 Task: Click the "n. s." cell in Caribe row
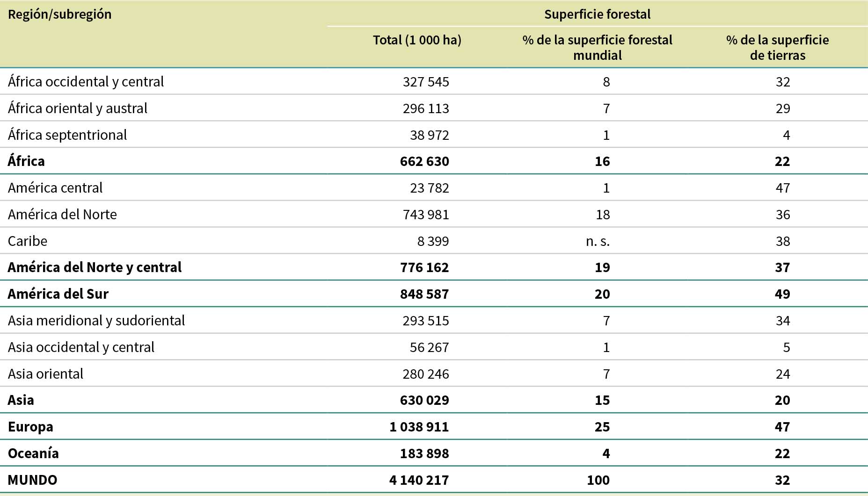coord(598,241)
